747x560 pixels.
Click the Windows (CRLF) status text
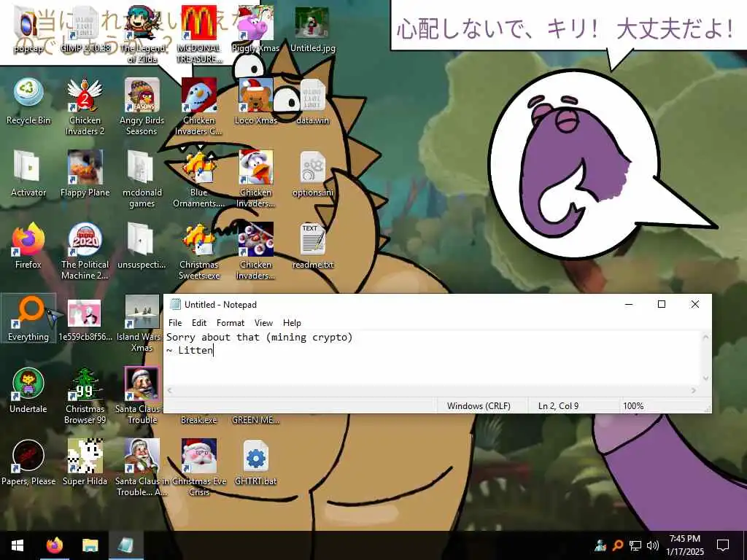(x=479, y=405)
